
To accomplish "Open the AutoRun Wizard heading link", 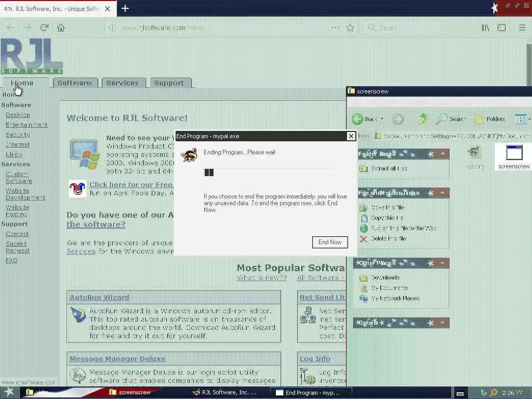I will pyautogui.click(x=99, y=298).
